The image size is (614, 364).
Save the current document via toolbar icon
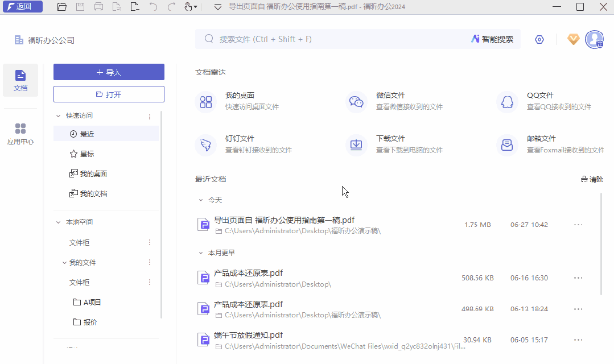pos(80,7)
